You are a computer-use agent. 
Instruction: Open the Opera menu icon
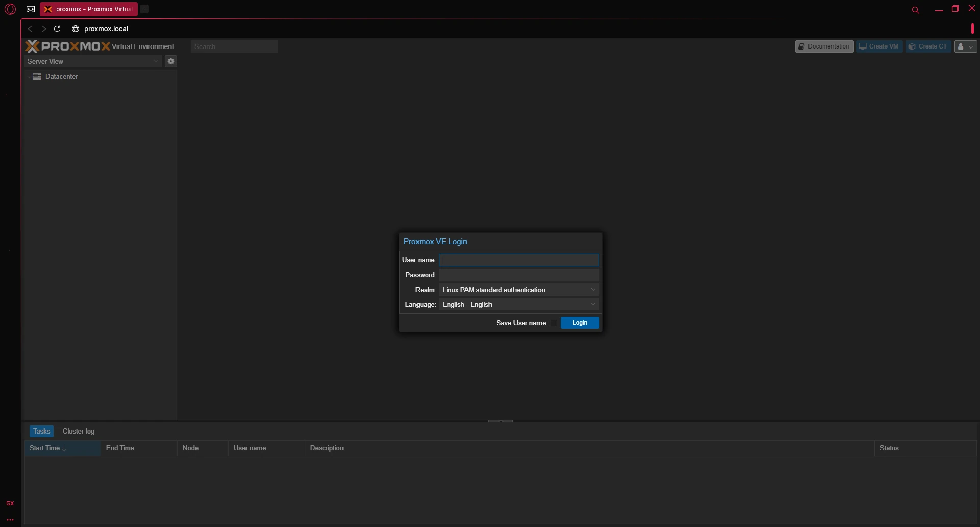[x=10, y=9]
